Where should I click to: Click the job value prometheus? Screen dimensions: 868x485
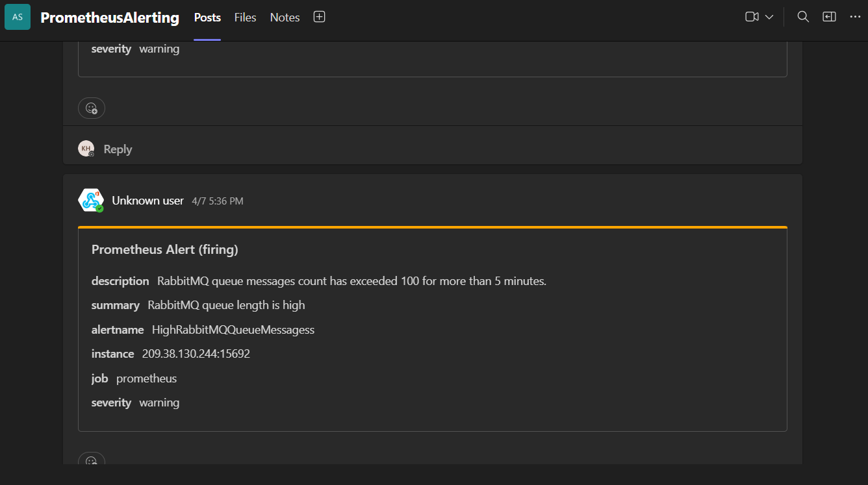point(146,379)
